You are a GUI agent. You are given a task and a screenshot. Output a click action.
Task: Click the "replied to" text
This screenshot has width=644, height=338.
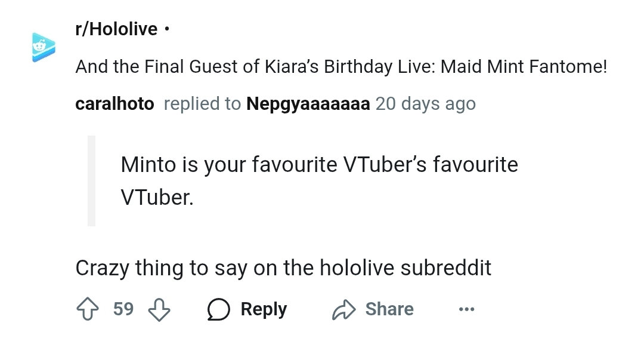(202, 103)
